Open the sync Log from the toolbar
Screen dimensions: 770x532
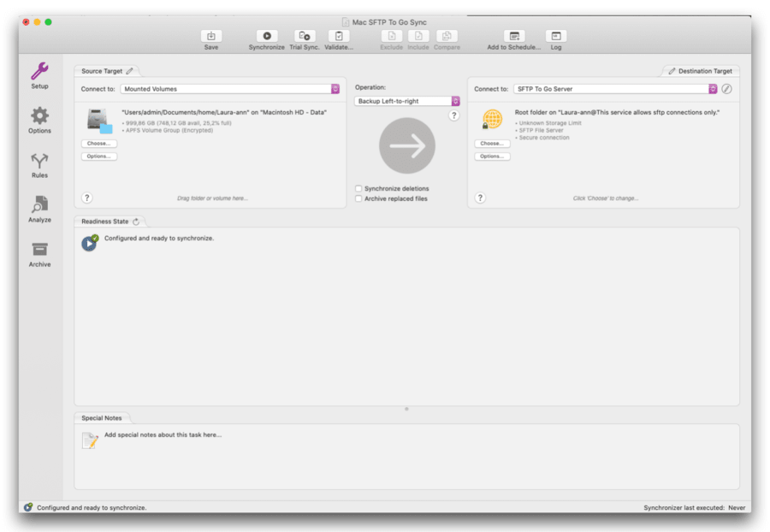[555, 37]
